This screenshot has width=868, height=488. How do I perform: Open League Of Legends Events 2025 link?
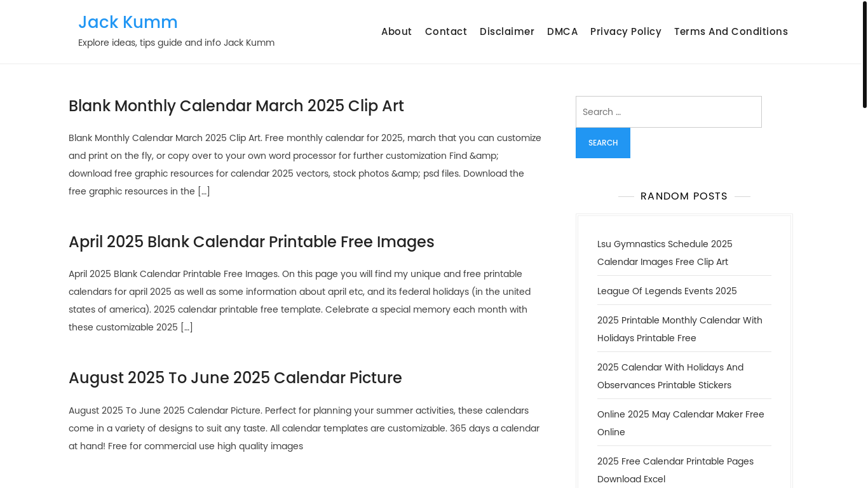[667, 291]
